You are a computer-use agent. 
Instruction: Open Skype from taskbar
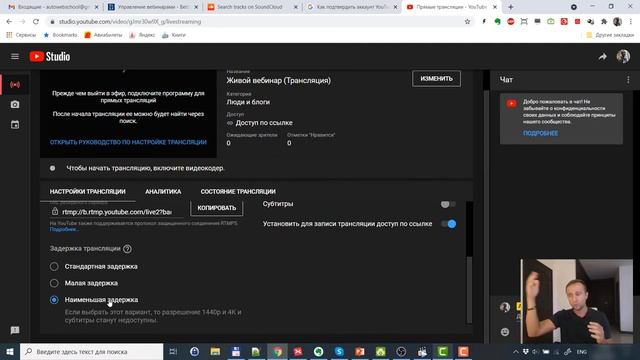click(339, 351)
